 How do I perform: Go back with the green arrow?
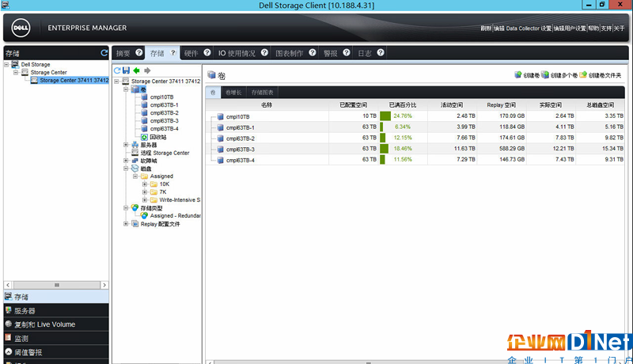[136, 70]
